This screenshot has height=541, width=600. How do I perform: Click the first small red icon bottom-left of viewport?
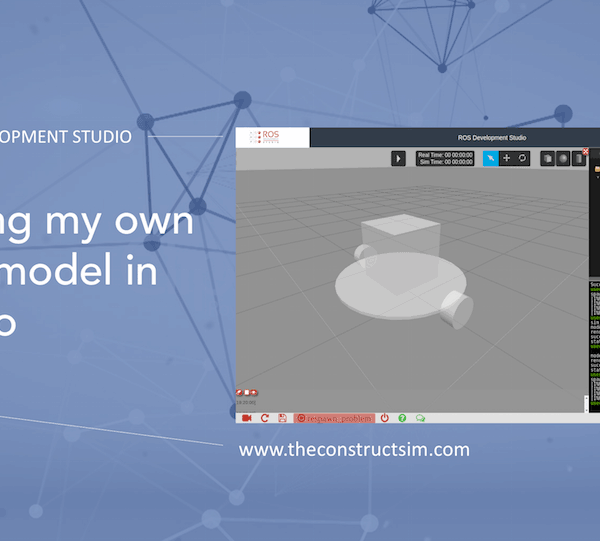point(240,392)
